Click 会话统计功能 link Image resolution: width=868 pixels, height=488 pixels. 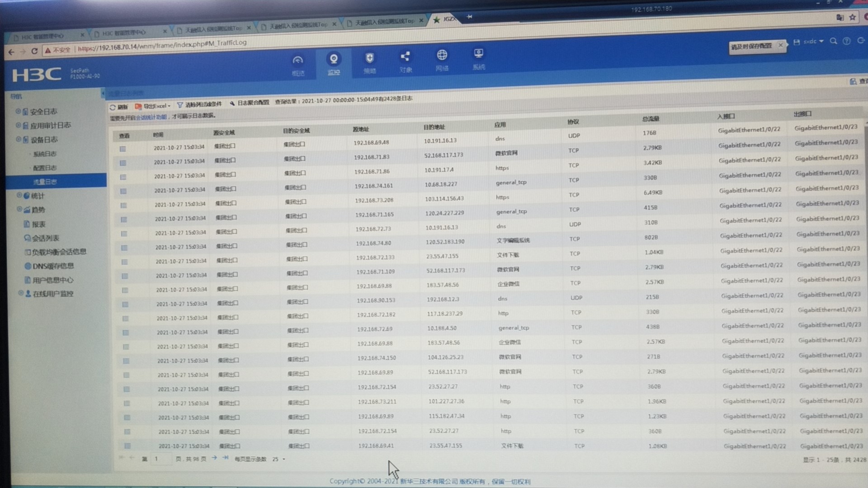point(151,117)
